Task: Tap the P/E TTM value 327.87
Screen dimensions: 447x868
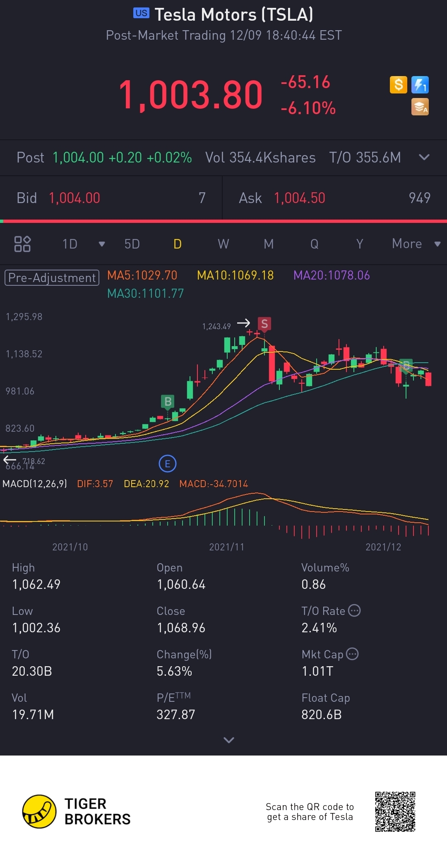Action: coord(176,715)
